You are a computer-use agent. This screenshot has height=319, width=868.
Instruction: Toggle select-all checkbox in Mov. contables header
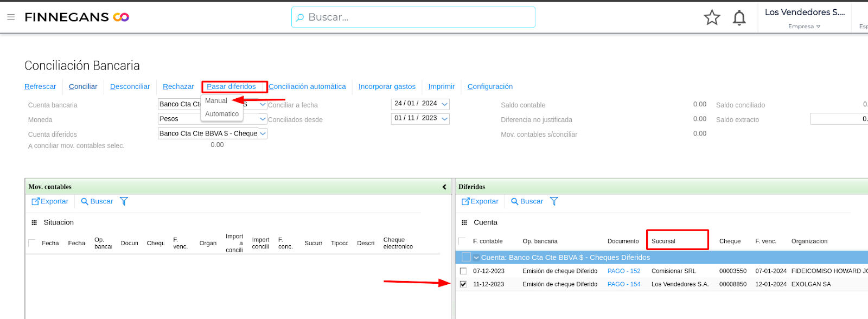[31, 243]
